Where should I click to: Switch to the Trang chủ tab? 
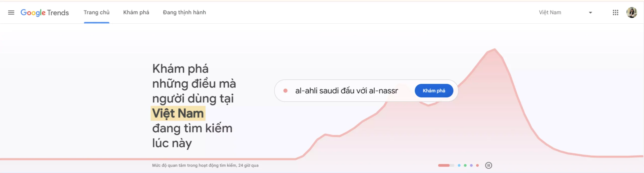(96, 13)
